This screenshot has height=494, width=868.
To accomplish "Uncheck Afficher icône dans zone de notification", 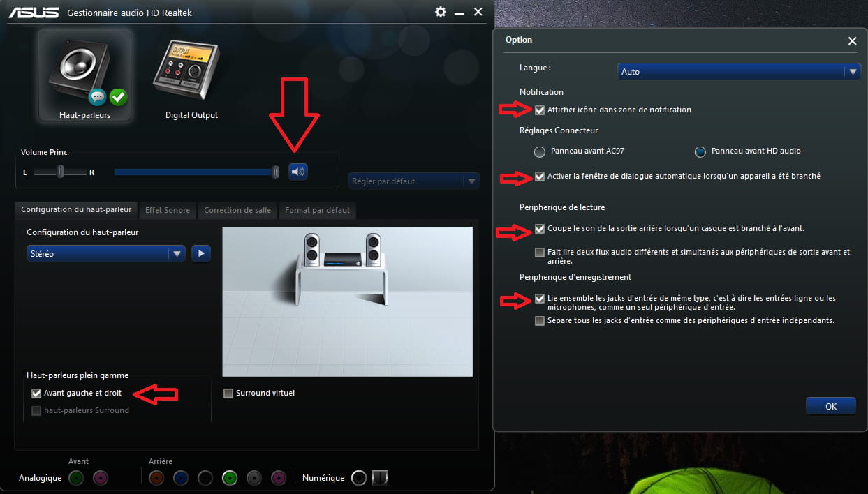I will pos(540,110).
